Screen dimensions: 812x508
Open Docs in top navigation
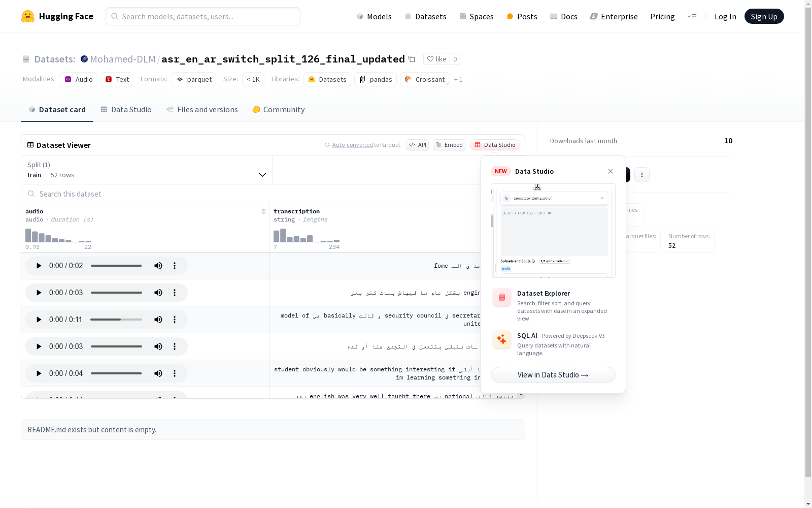click(x=564, y=16)
